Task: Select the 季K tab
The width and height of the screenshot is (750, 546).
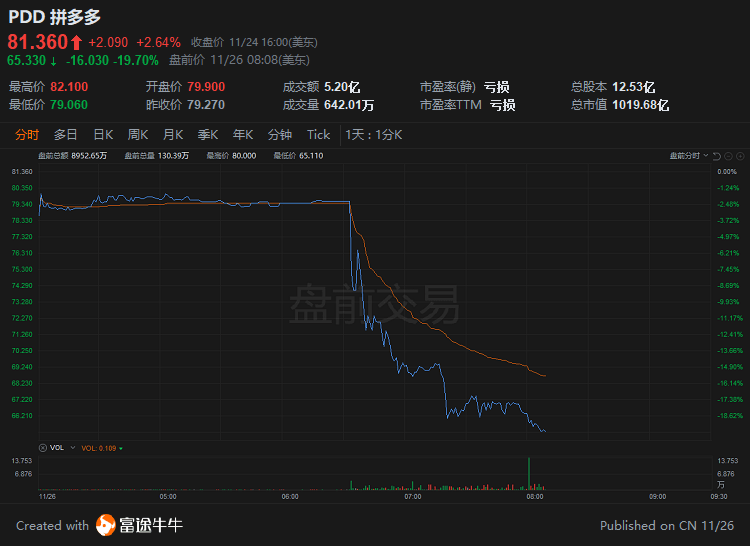Action: pyautogui.click(x=208, y=135)
